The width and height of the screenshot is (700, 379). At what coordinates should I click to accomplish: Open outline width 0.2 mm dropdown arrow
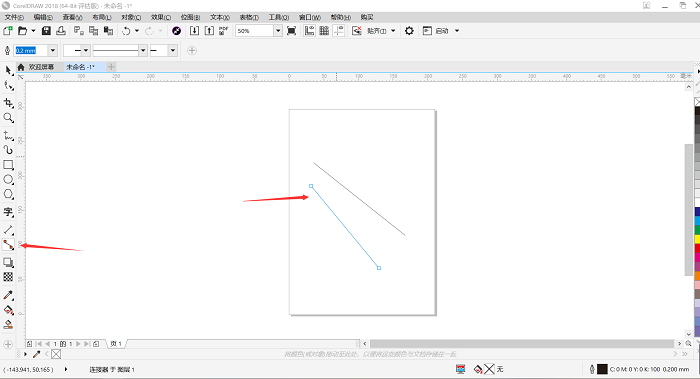tap(53, 50)
